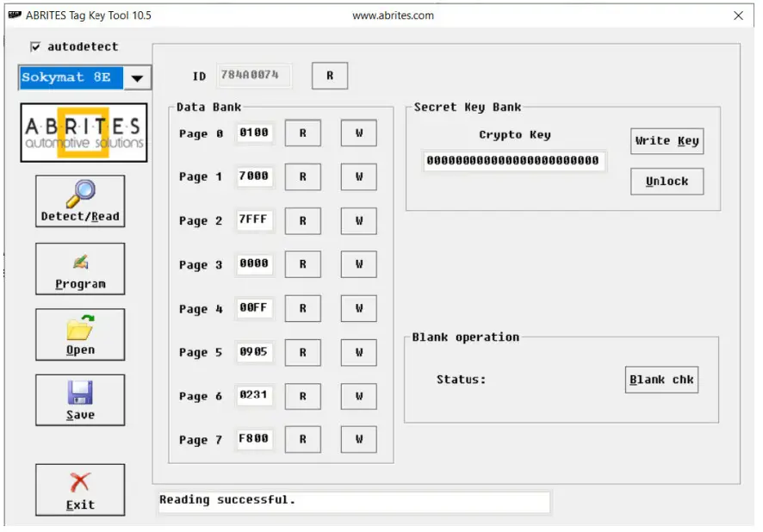Click the Save floppy disk icon

click(79, 392)
